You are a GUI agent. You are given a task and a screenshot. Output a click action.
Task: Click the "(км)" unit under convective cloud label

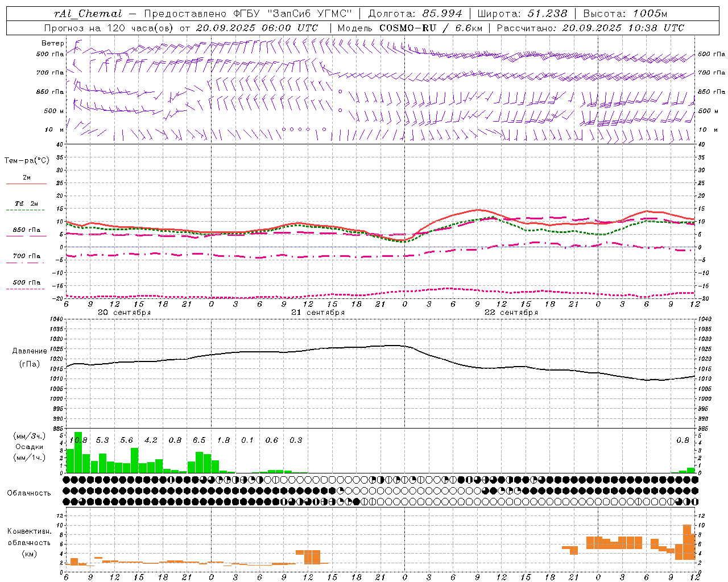(x=30, y=554)
